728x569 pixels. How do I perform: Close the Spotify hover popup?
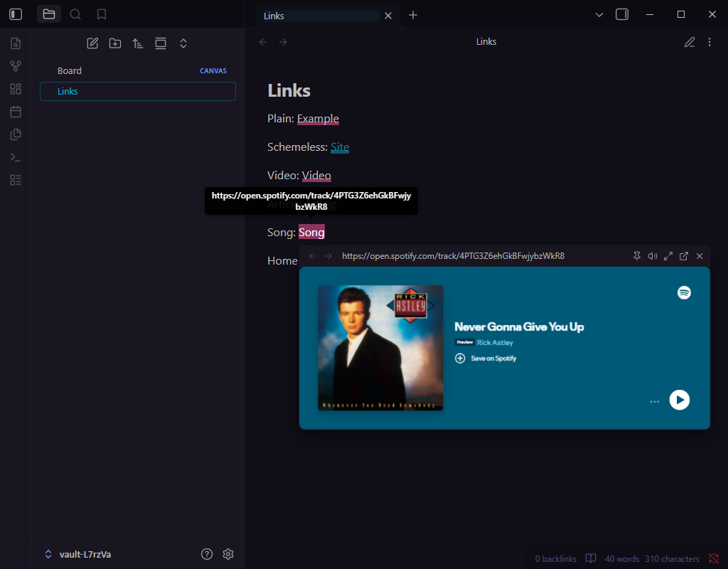pos(700,256)
